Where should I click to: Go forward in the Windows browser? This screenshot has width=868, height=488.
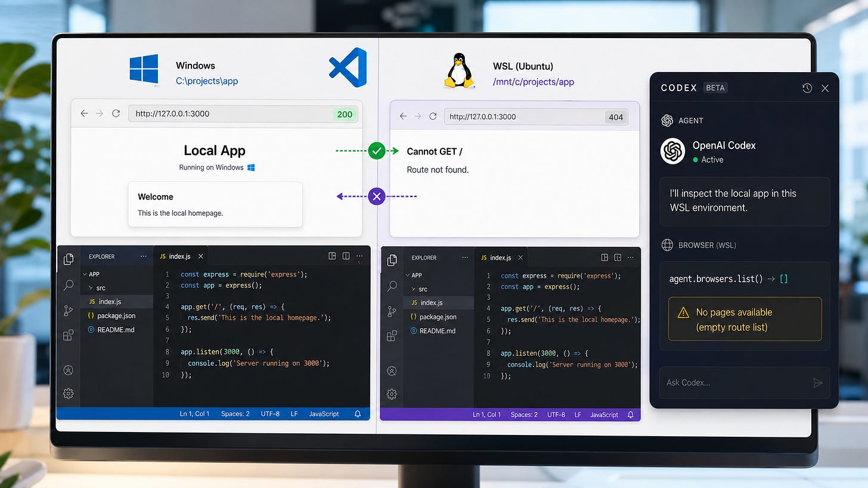pos(100,113)
